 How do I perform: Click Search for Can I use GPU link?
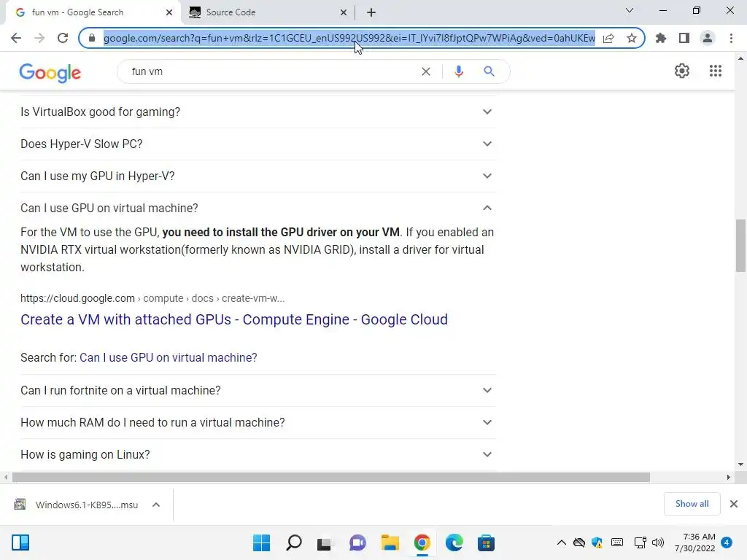click(x=169, y=357)
